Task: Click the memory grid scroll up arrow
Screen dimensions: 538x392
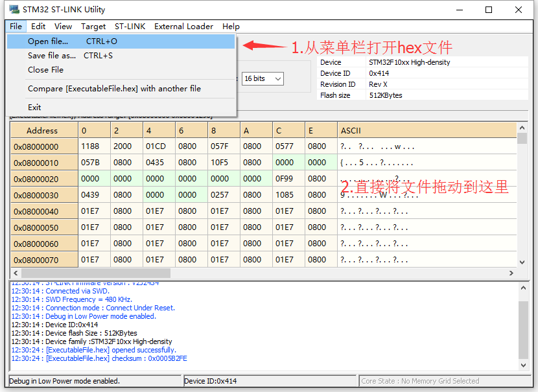Action: [522, 128]
